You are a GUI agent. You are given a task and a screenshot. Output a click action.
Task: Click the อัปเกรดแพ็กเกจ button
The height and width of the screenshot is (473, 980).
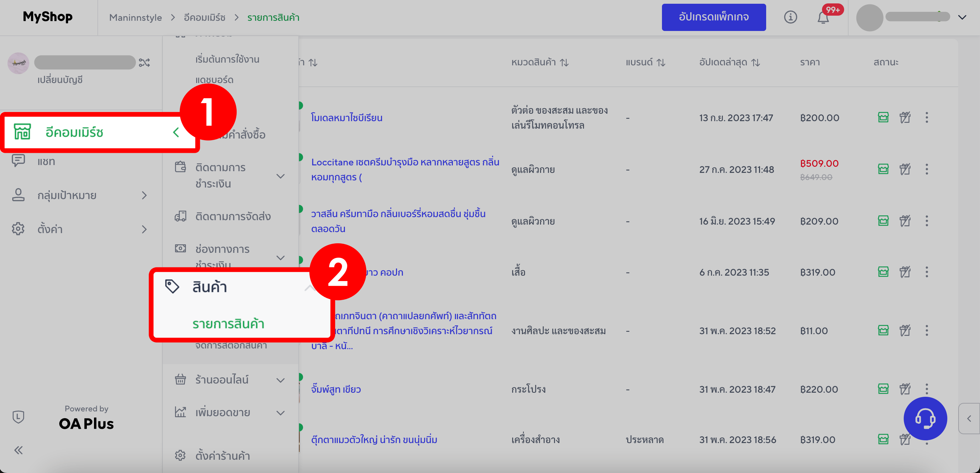pyautogui.click(x=713, y=17)
